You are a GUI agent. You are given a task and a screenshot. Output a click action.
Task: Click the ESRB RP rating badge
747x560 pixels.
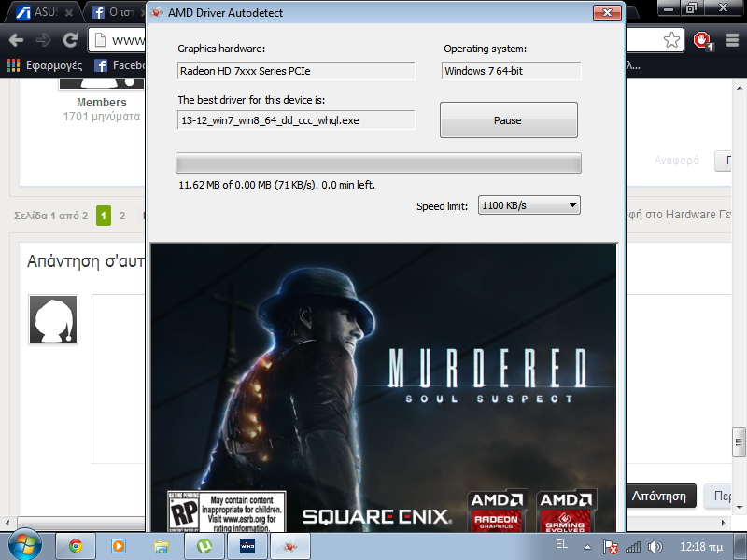click(x=226, y=511)
